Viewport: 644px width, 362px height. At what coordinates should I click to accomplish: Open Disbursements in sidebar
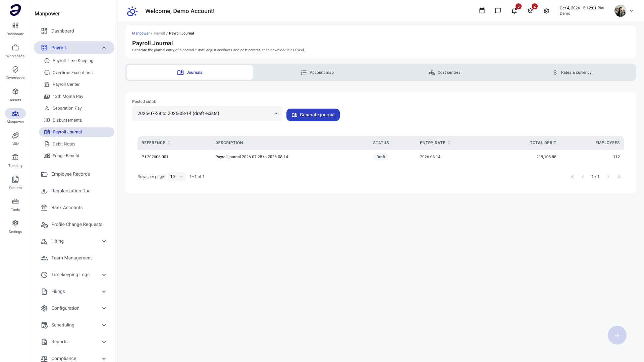(76, 120)
